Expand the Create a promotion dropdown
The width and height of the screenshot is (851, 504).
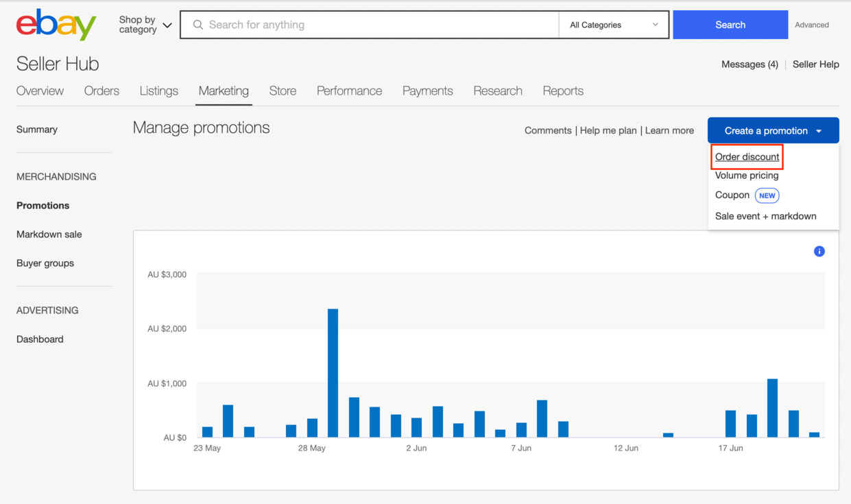click(773, 130)
